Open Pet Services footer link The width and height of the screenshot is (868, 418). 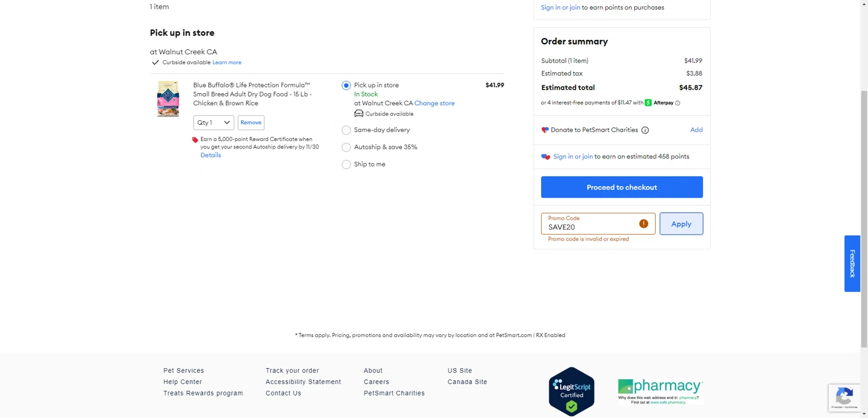(x=183, y=371)
